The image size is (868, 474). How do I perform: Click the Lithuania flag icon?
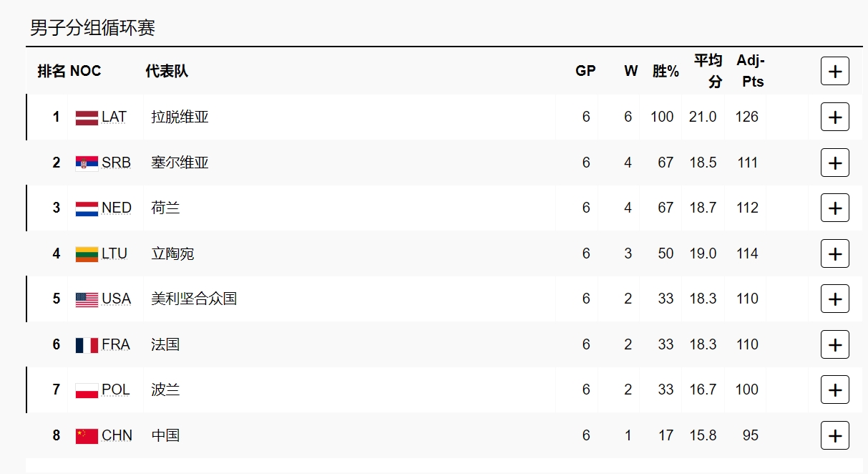coord(87,254)
